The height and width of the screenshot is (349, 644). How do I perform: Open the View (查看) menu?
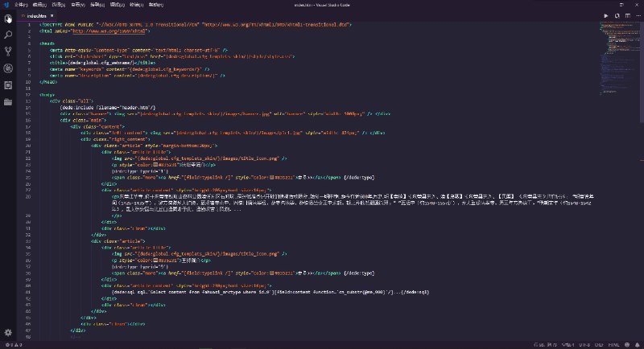pos(77,5)
